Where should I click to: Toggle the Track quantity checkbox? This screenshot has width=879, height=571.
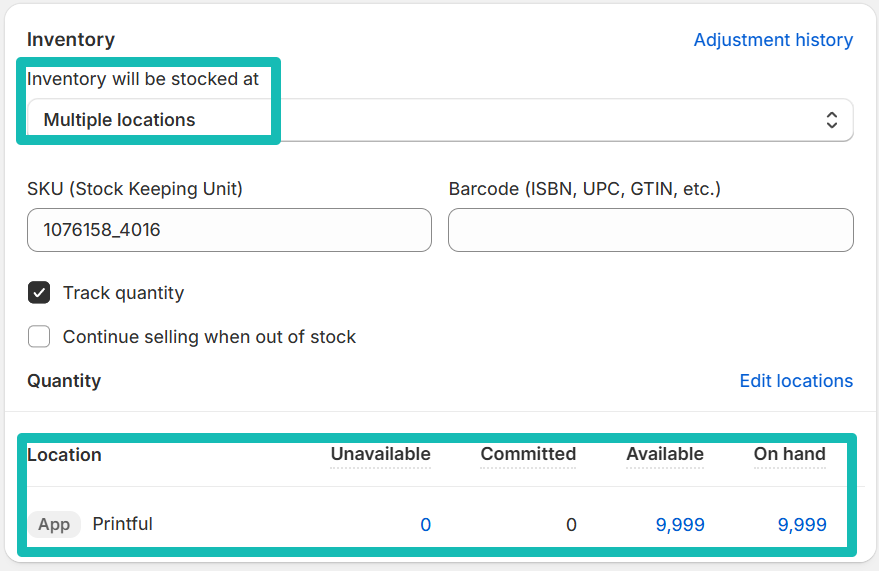tap(39, 293)
